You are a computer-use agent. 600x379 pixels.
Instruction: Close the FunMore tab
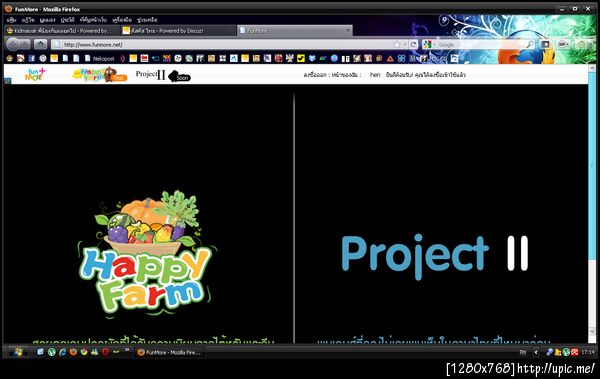pos(348,30)
